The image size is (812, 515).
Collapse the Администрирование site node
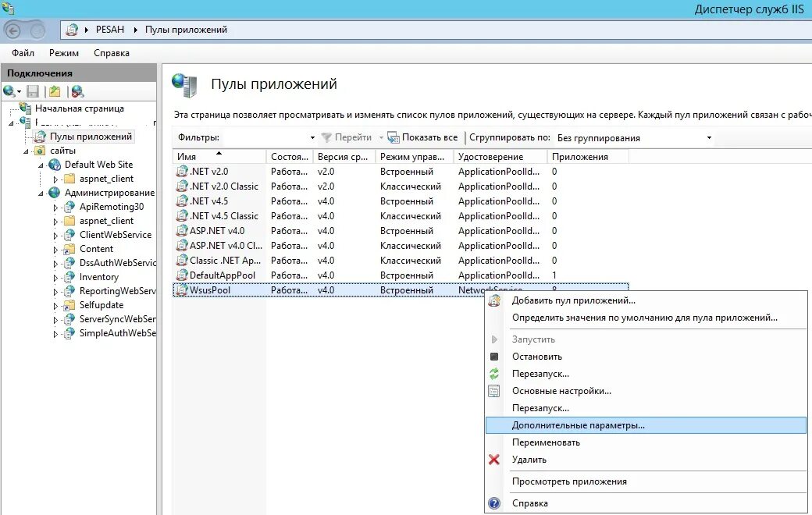tap(41, 193)
